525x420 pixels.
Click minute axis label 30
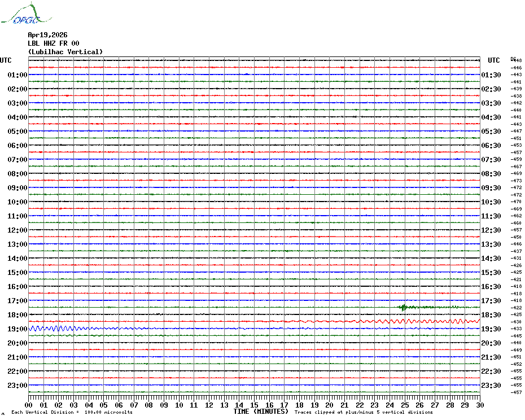click(480, 405)
